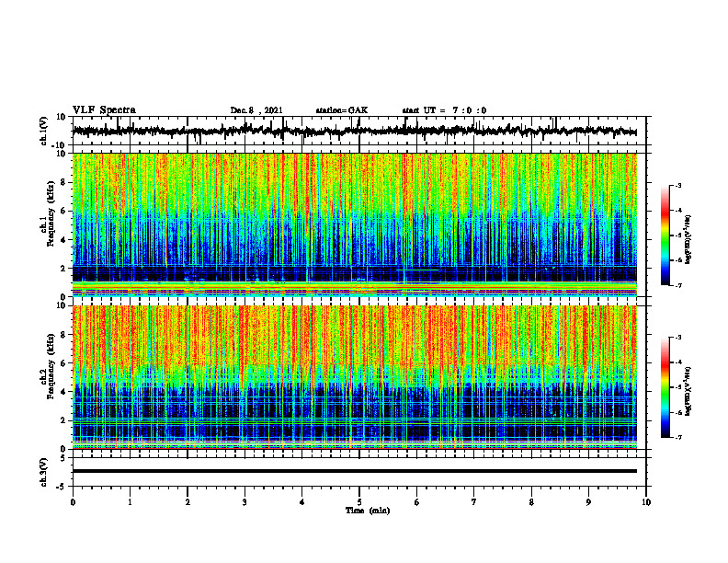This screenshot has width=728, height=563.
Task: Click the "Time (min)" x-axis label
Action: [368, 511]
